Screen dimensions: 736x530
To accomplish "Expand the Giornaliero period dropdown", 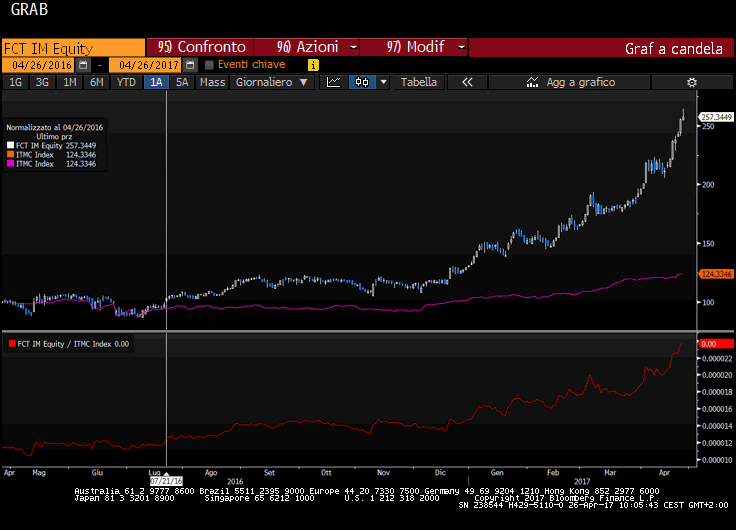I will tap(271, 82).
